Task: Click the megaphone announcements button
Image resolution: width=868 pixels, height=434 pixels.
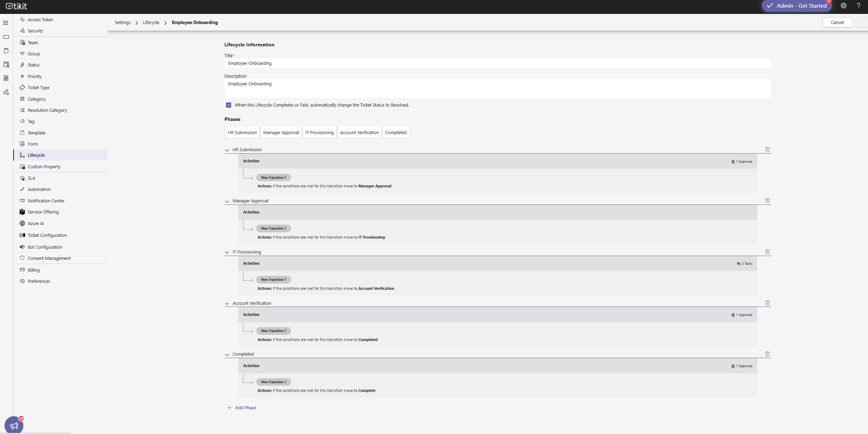Action: click(14, 425)
